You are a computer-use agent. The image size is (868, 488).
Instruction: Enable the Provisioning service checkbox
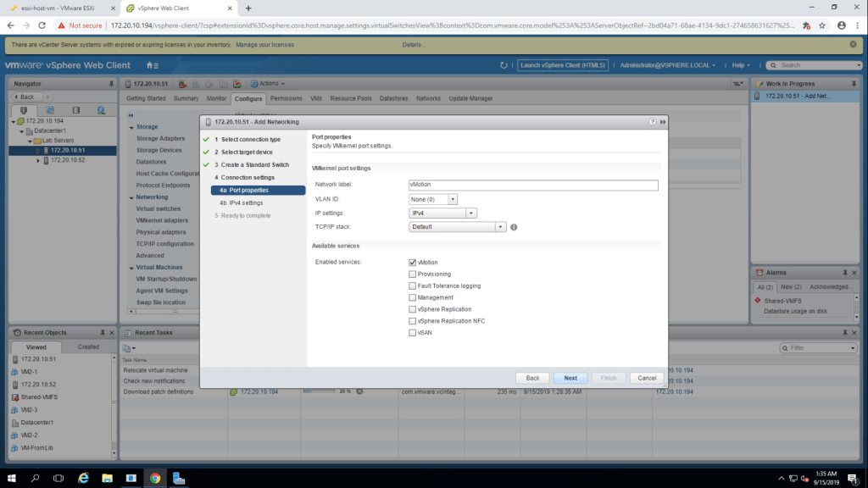click(x=412, y=274)
